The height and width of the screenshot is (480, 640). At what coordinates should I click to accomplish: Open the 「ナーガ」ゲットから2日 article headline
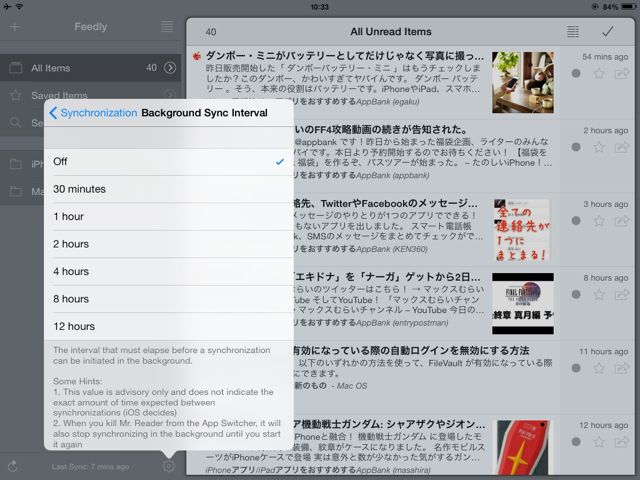click(x=388, y=277)
